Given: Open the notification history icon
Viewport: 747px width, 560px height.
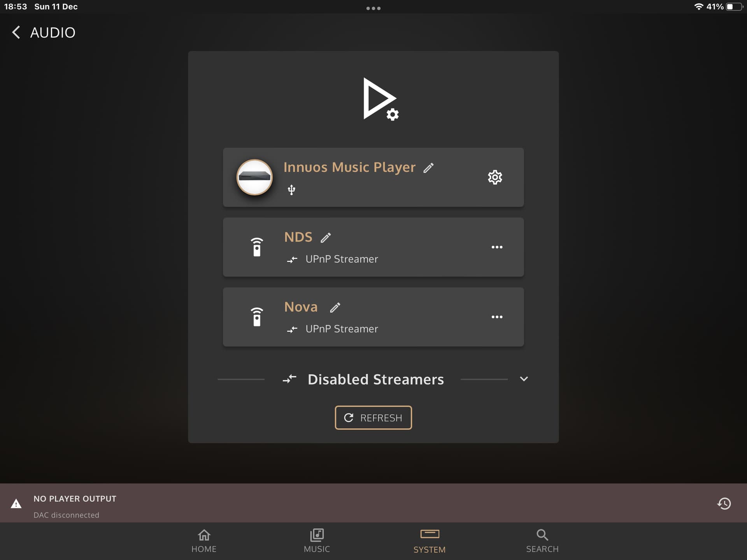Looking at the screenshot, I should click(724, 504).
